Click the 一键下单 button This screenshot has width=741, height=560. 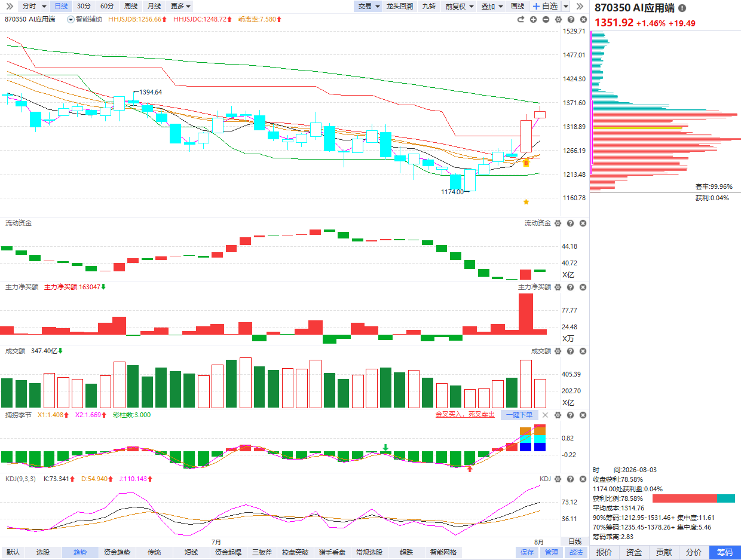[519, 415]
